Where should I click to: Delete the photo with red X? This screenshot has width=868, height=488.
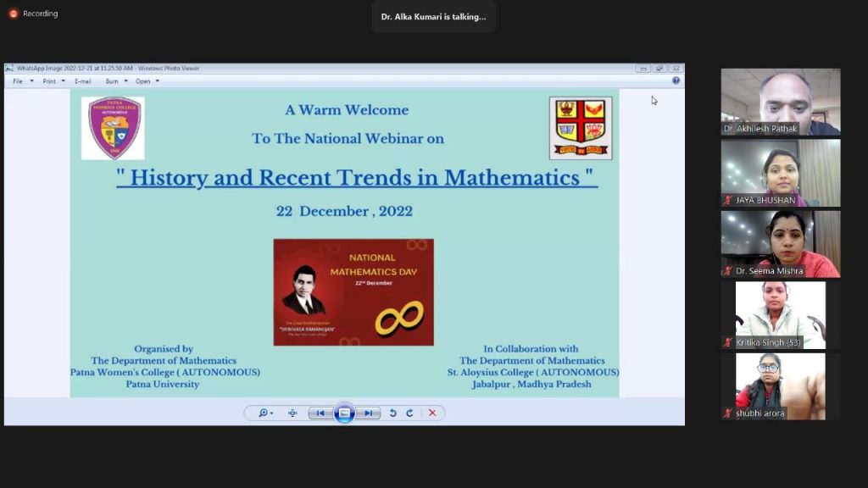432,413
